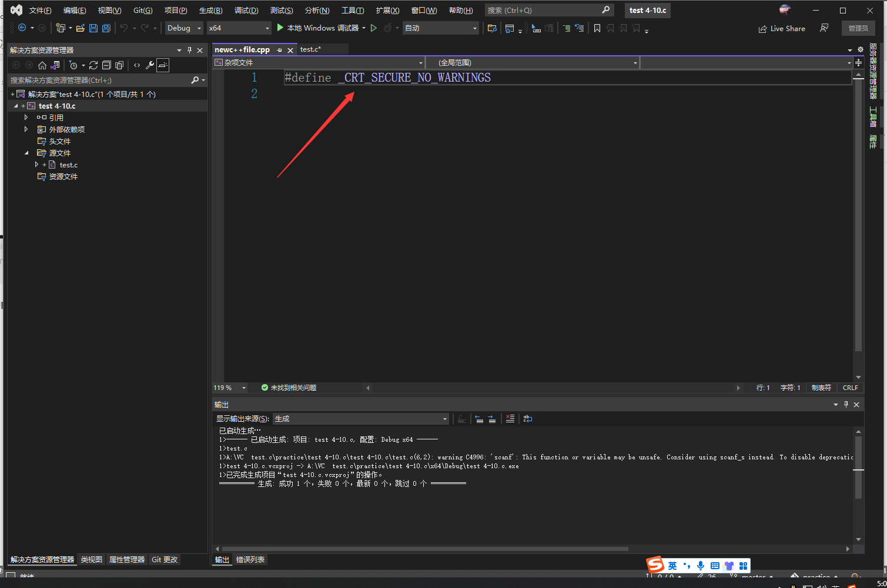Click the Home icon in Solution Explorer
Image resolution: width=887 pixels, height=588 pixels.
(x=42, y=65)
